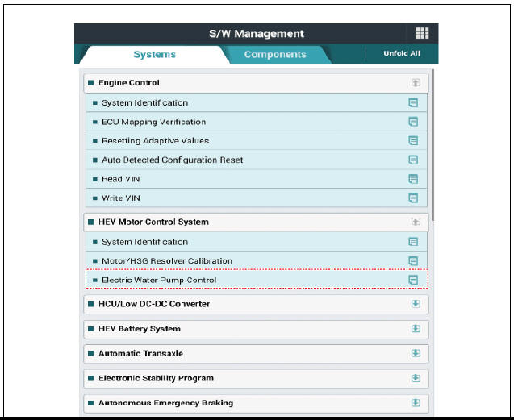Switch to the Systems tab
This screenshot has width=514, height=420.
tap(154, 54)
